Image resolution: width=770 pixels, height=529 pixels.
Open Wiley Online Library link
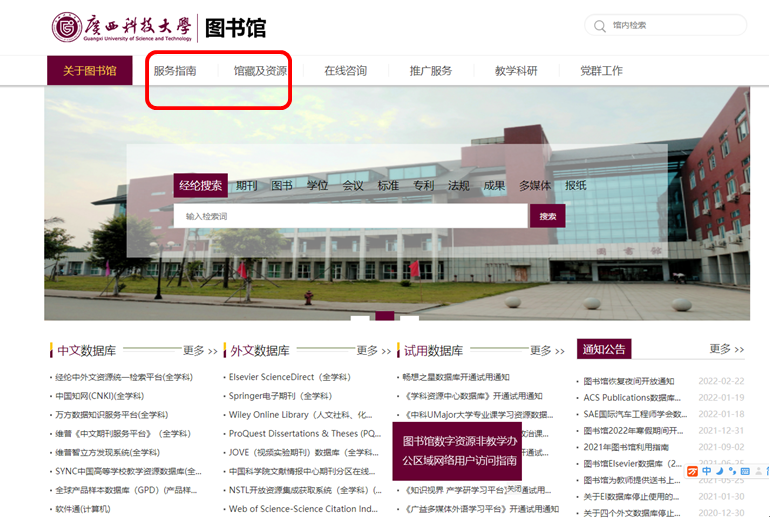coord(301,415)
